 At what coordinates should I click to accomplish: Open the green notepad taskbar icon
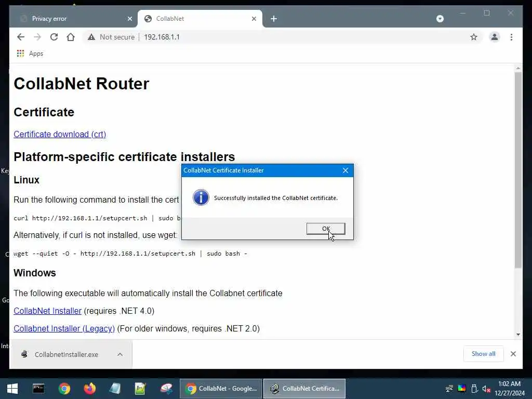140,389
